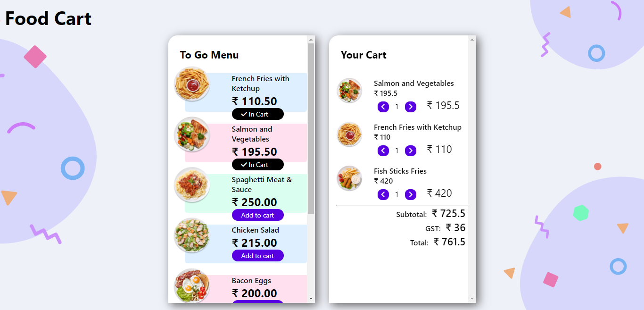Increase French Fries with Ketchup quantity
The height and width of the screenshot is (310, 644).
pos(411,151)
